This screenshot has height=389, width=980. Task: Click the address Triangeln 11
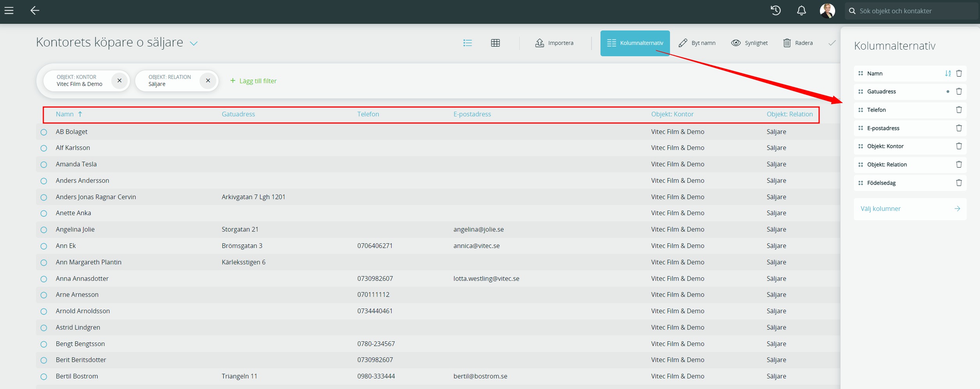click(x=239, y=376)
